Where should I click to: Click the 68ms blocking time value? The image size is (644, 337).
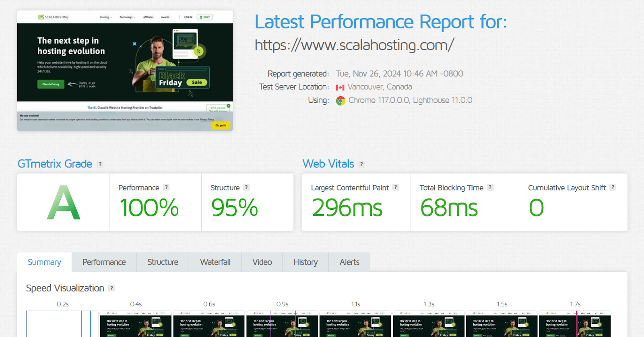[x=449, y=208]
